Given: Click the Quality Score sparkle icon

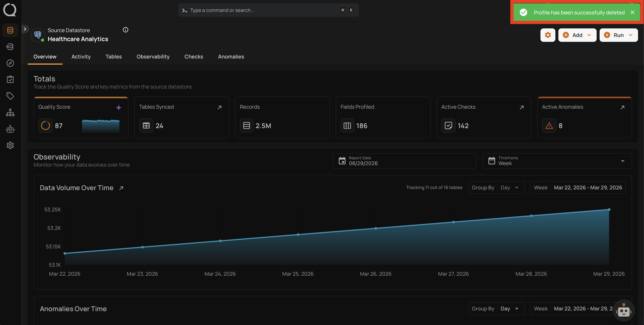Looking at the screenshot, I should pos(118,107).
